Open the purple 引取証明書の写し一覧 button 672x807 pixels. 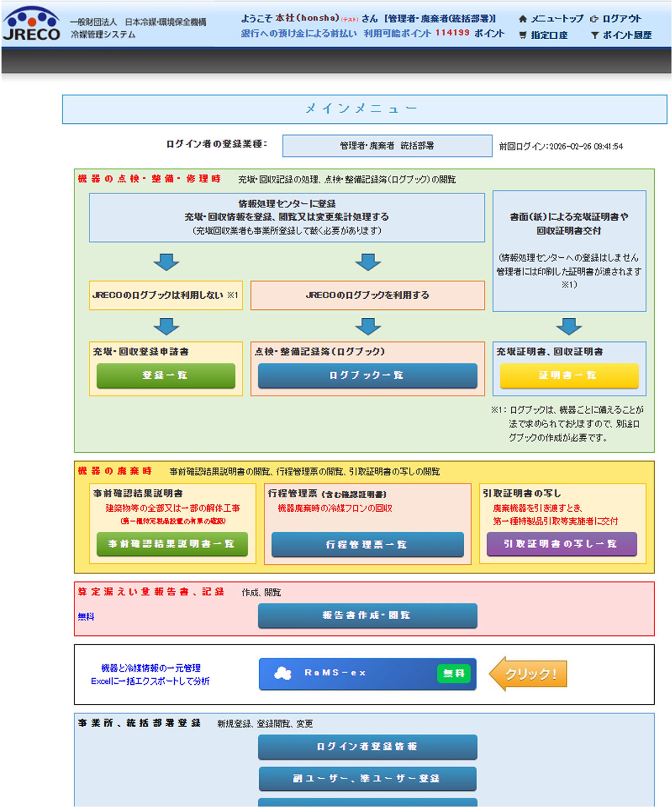(x=562, y=544)
